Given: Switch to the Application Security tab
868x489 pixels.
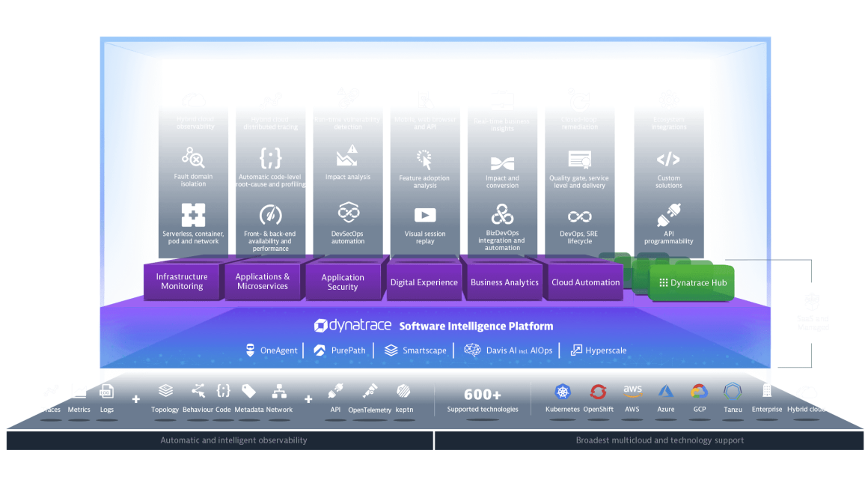Looking at the screenshot, I should pos(343,282).
